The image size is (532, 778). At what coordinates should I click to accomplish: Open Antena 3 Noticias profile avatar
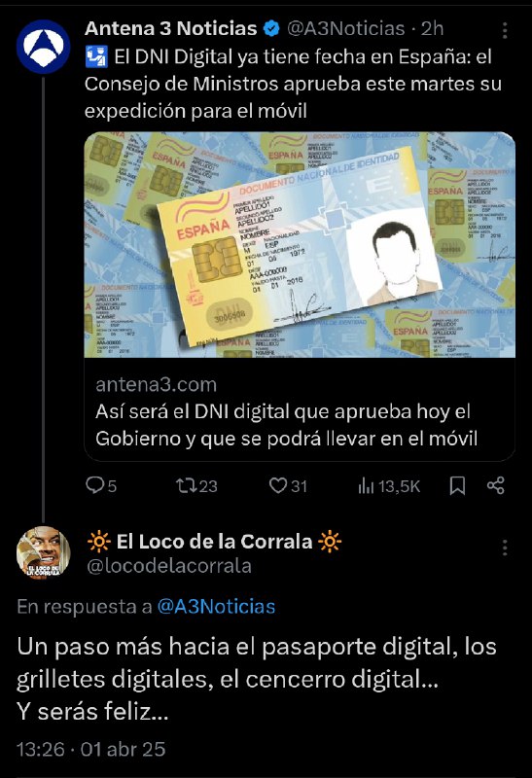pyautogui.click(x=44, y=47)
